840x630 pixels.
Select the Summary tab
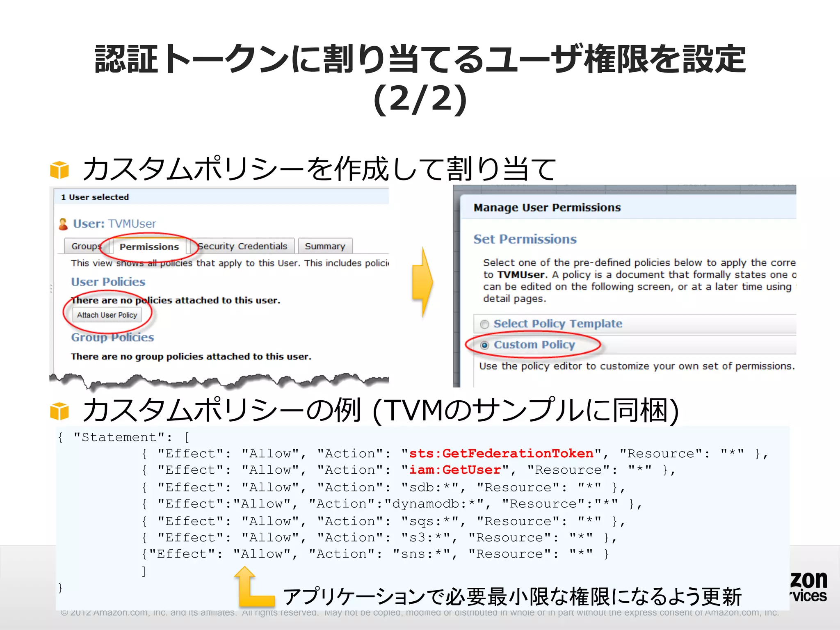(x=325, y=246)
